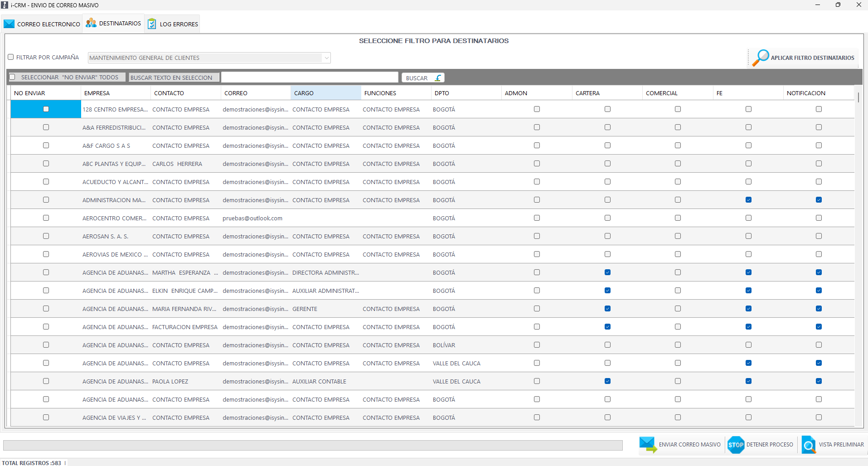Check Seleccionar "No Enviar" Todos box
868x466 pixels.
[x=13, y=77]
